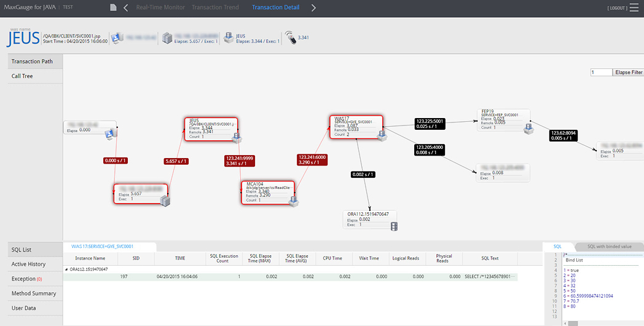The height and width of the screenshot is (326, 644).
Task: Click the LOGOUT link
Action: click(617, 8)
